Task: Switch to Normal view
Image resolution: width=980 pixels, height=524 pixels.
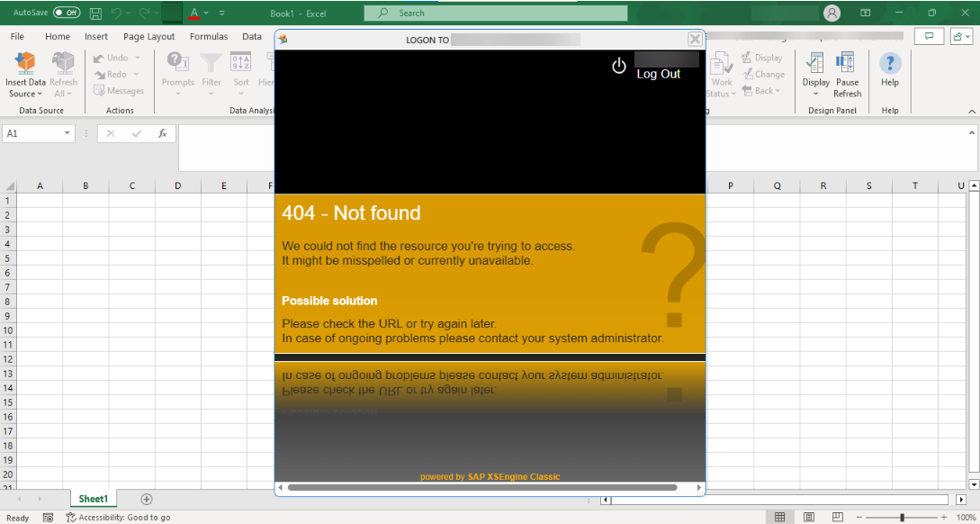Action: click(779, 517)
